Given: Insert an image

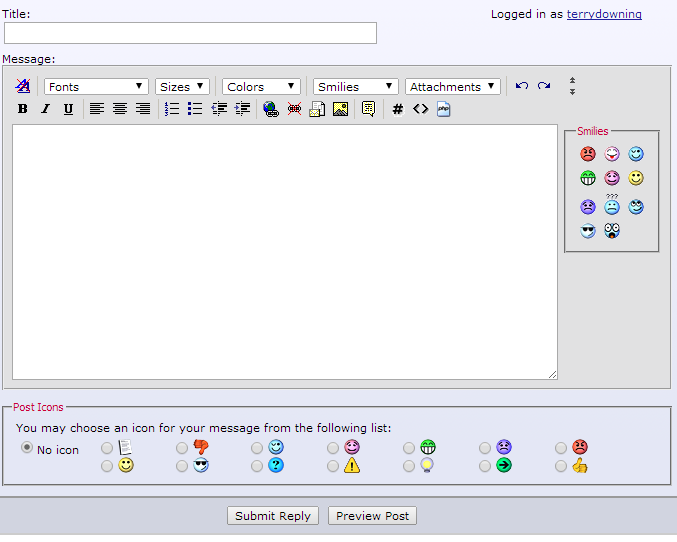Looking at the screenshot, I should click(x=341, y=109).
